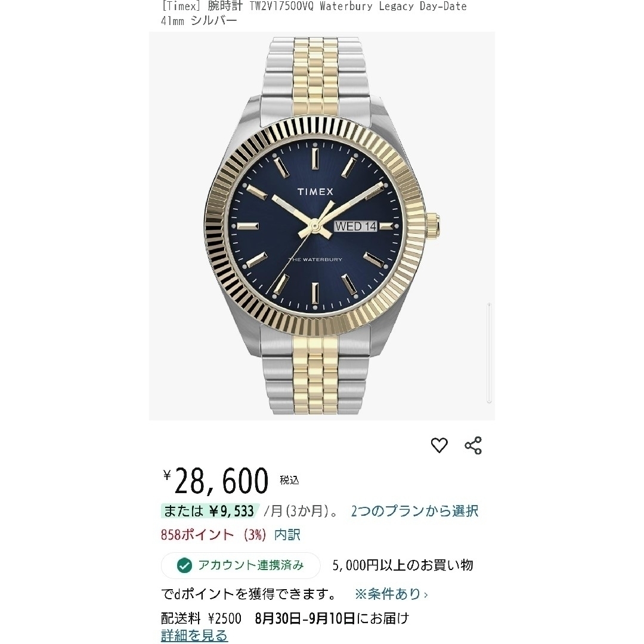Click the highlighted または ¥9,533 monthly price
The height and width of the screenshot is (644, 644).
pyautogui.click(x=210, y=512)
